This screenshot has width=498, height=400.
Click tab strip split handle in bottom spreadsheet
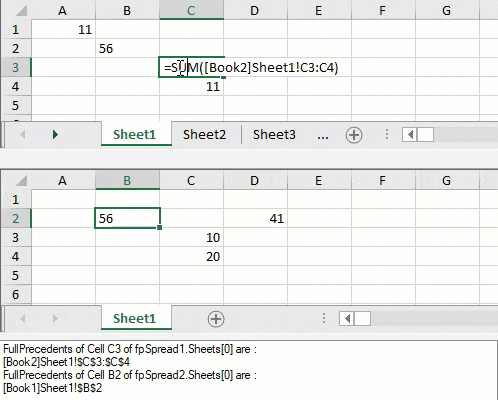click(324, 318)
